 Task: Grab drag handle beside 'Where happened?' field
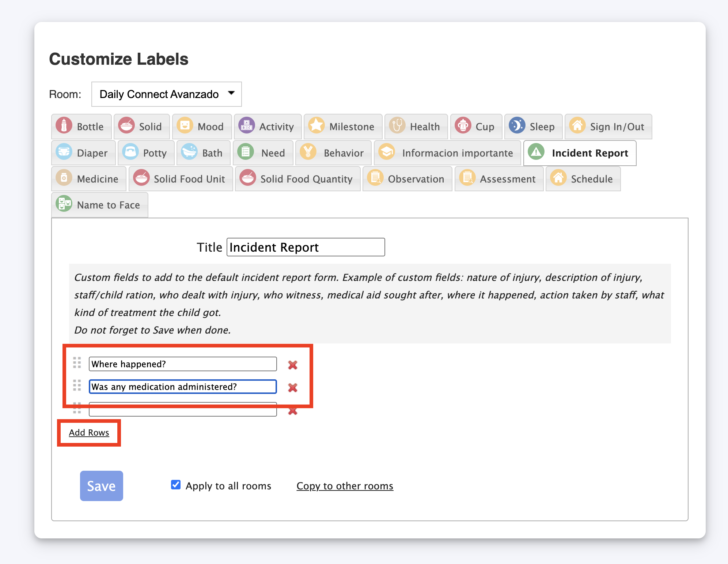point(77,362)
